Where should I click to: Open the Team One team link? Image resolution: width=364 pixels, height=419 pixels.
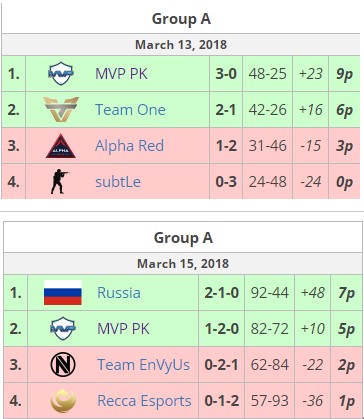pyautogui.click(x=130, y=110)
